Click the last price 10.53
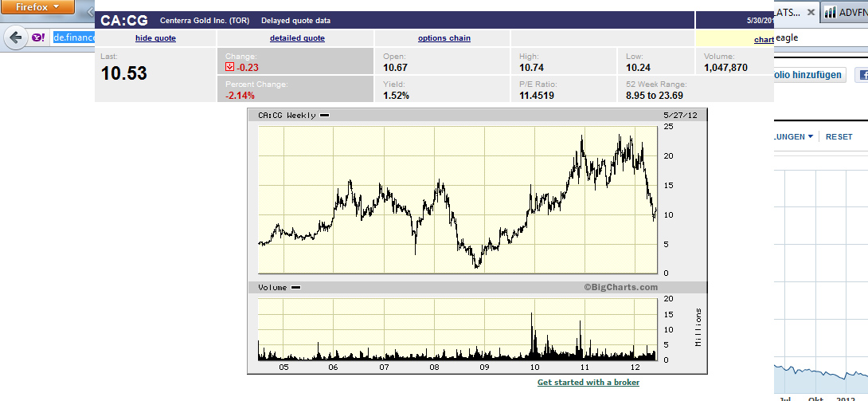 (124, 73)
